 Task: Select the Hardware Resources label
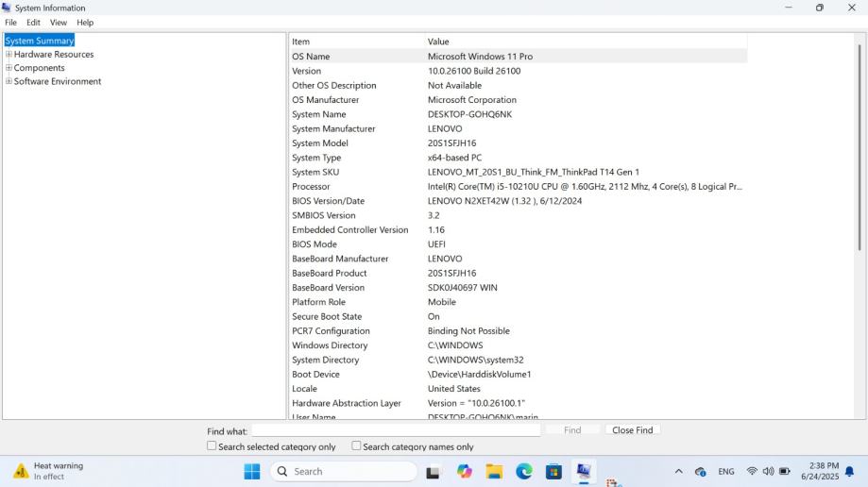coord(54,54)
